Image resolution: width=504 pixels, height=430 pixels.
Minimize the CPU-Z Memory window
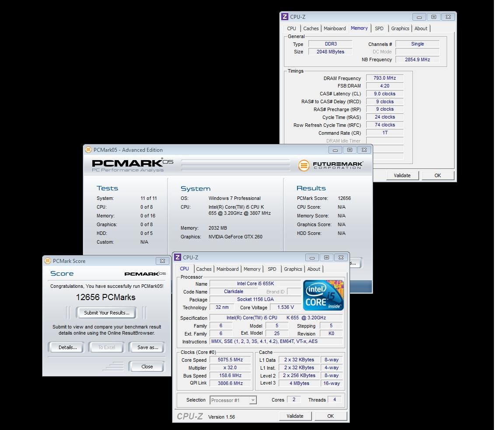(x=419, y=17)
